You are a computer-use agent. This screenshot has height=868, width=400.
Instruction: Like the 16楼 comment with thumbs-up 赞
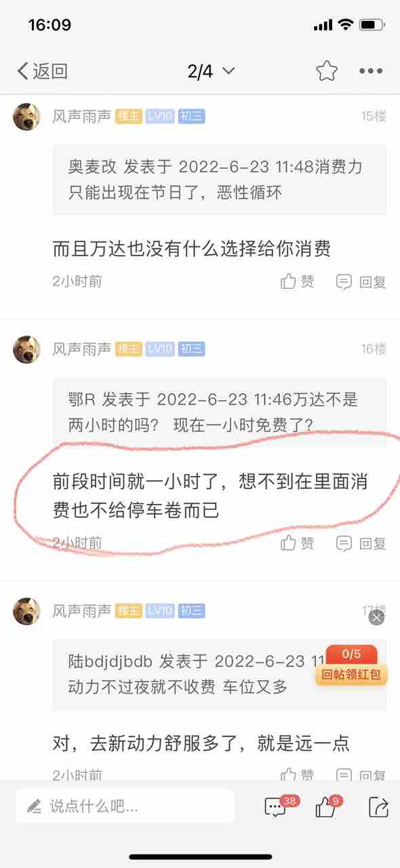point(298,543)
